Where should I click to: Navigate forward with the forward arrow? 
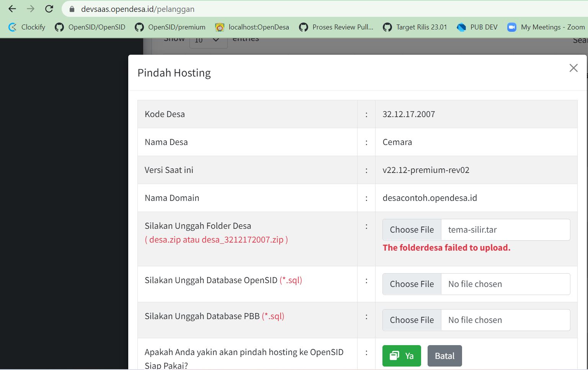[x=30, y=9]
